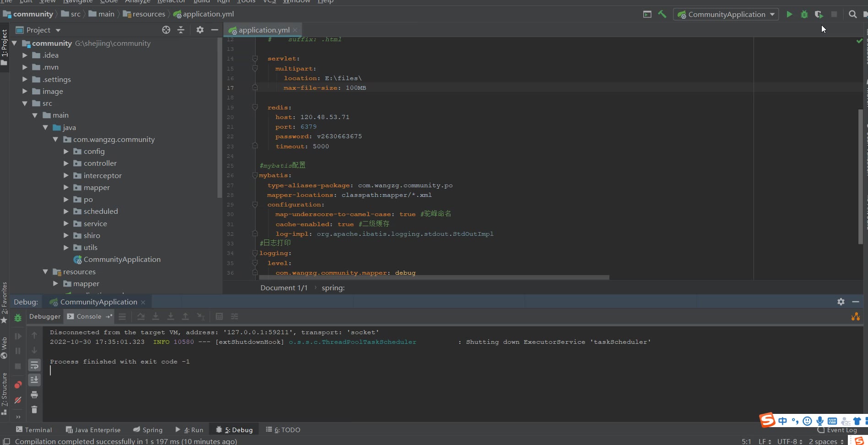Click the Print console icon
The width and height of the screenshot is (868, 445).
tap(34, 395)
